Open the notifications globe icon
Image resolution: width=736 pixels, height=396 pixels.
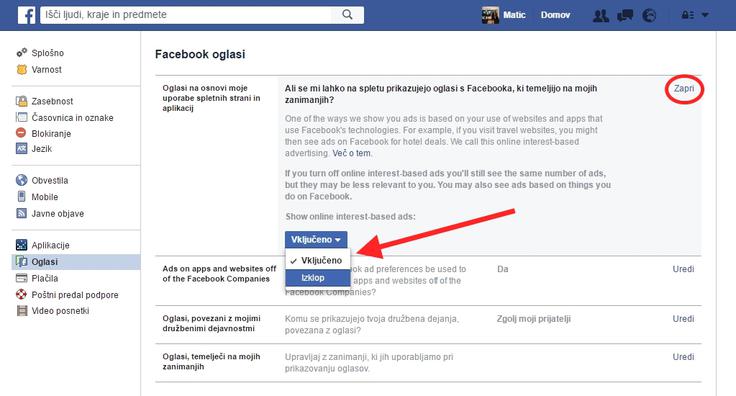649,15
